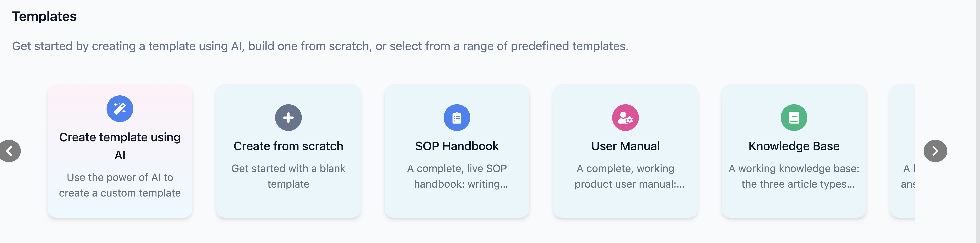
Task: Click the magic wand AI icon
Action: 120,109
